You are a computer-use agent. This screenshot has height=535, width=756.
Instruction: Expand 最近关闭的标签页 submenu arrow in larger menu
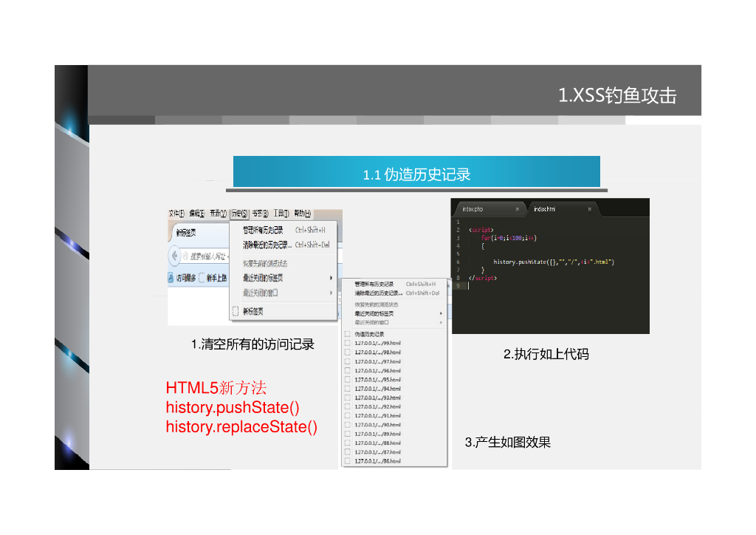(x=331, y=278)
